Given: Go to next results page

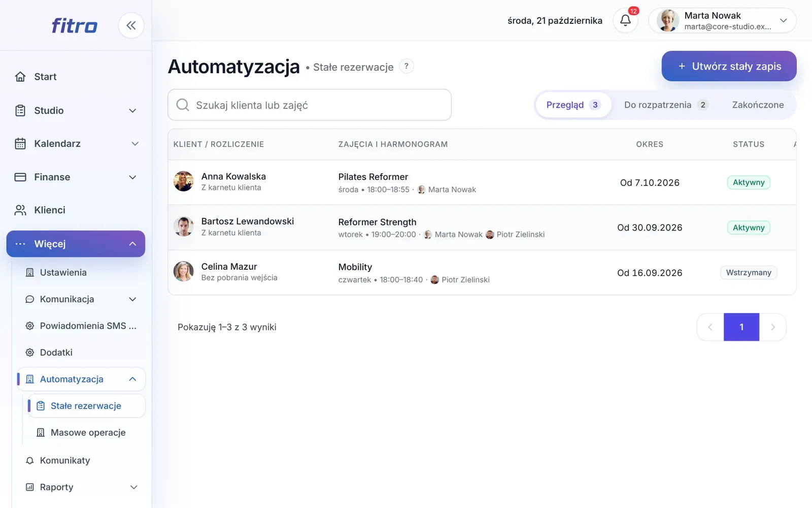Looking at the screenshot, I should click(x=773, y=327).
